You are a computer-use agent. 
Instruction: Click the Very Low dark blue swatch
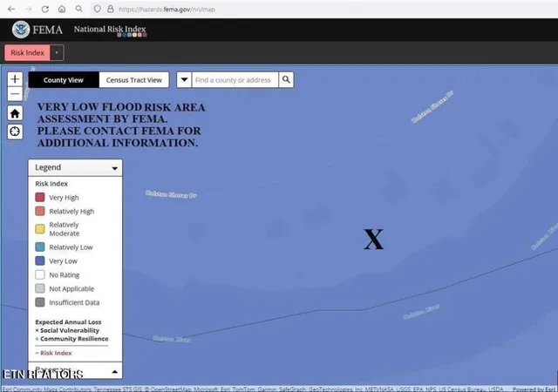40,260
